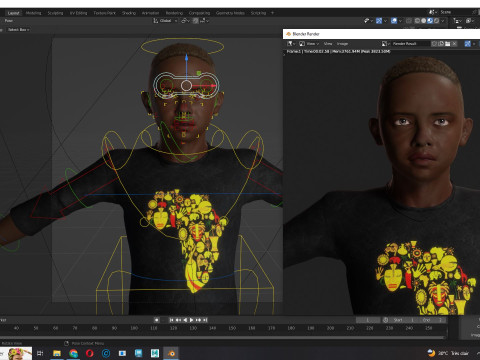The image size is (480, 360).
Task: Switch to the Shading workspace tab
Action: [x=129, y=13]
